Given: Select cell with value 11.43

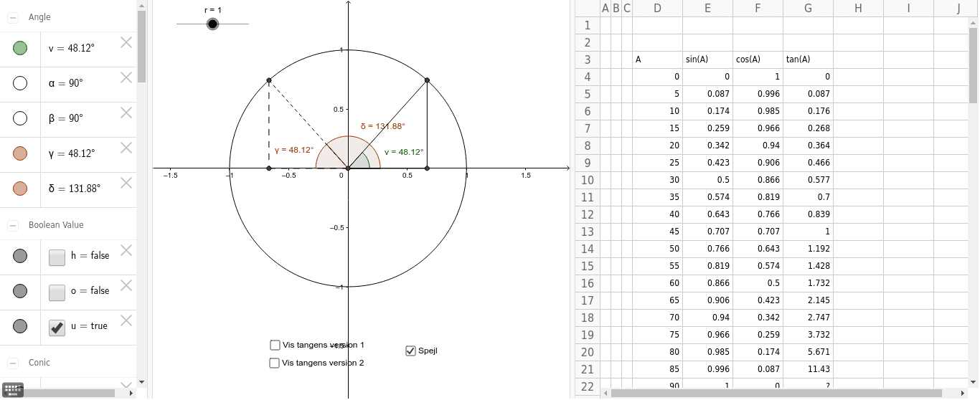Looking at the screenshot, I should [808, 369].
